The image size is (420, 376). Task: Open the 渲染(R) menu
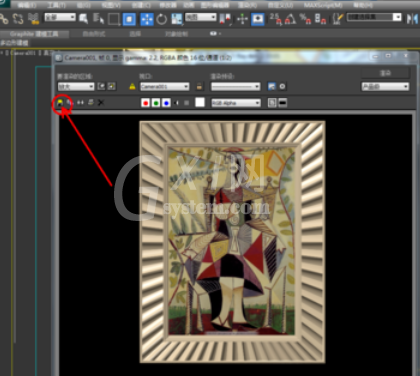[x=247, y=5]
